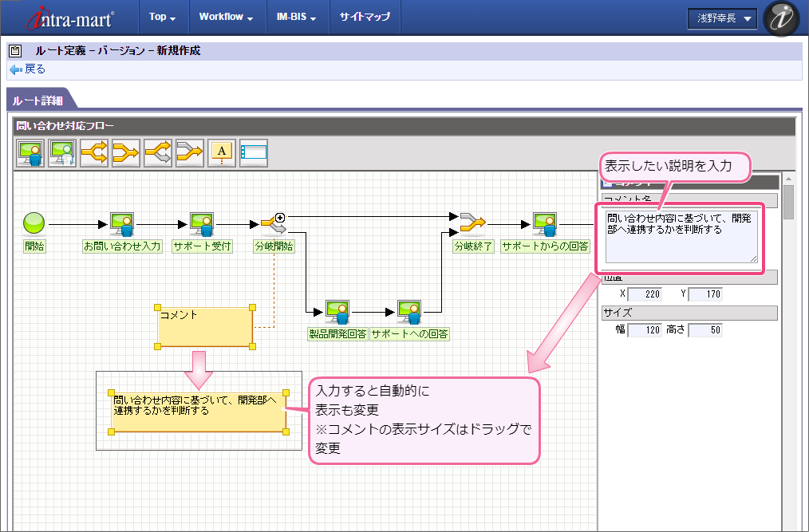Select the dynamic approval node tool icon
The height and width of the screenshot is (532, 809).
pyautogui.click(x=62, y=152)
